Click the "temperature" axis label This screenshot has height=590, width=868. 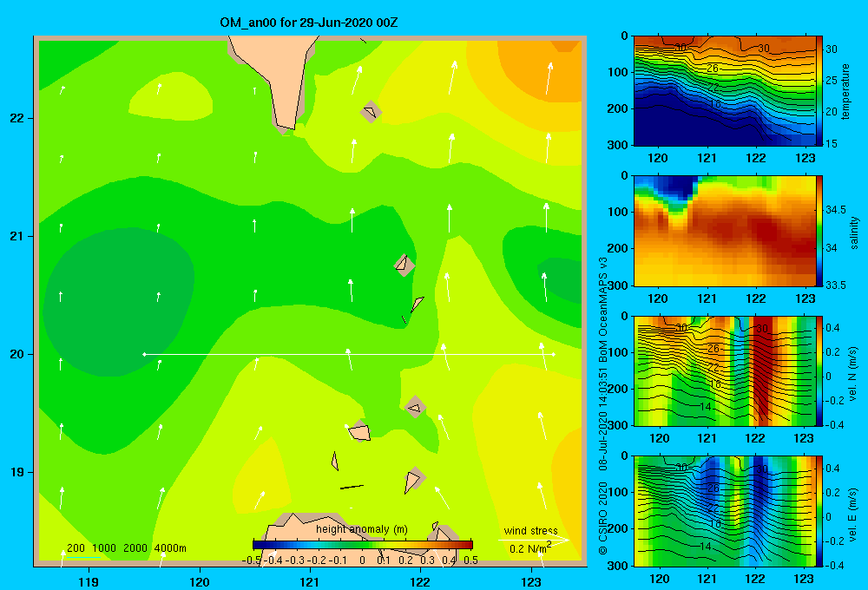pyautogui.click(x=845, y=91)
